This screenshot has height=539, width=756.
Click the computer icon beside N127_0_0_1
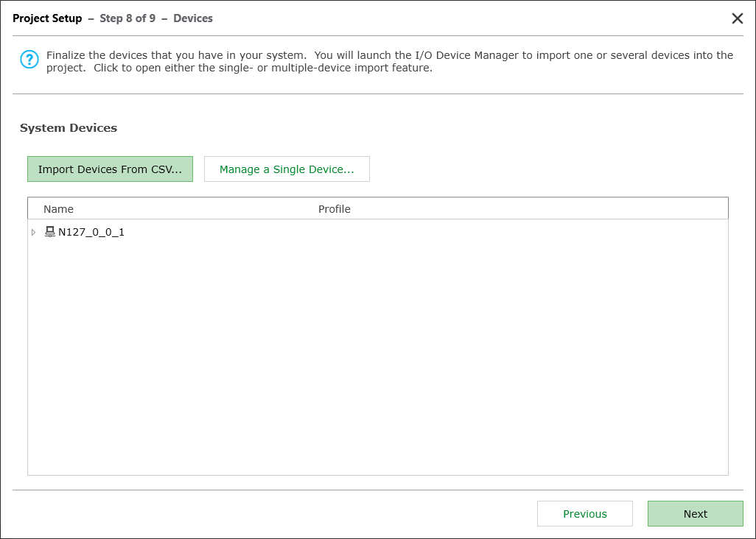pos(49,232)
